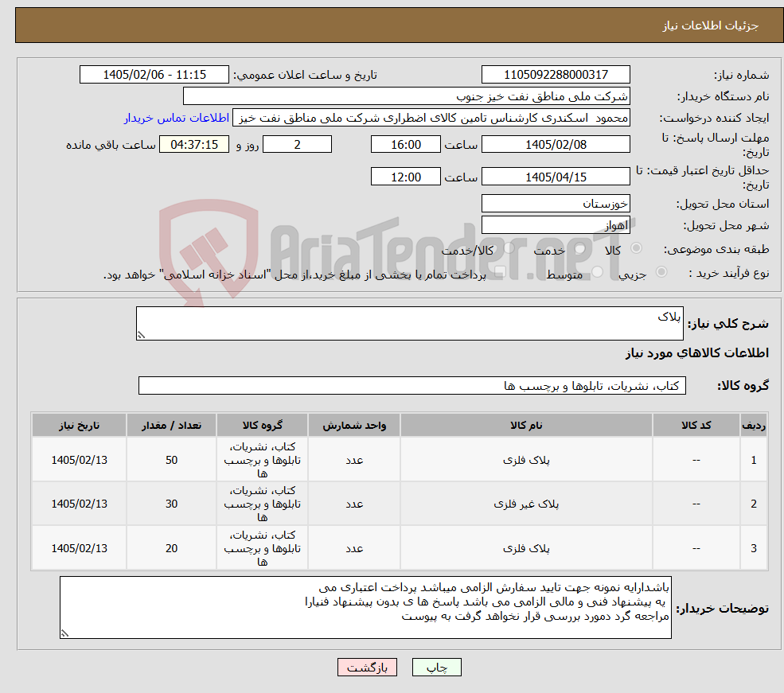Click the general description textarea containing پلاک
Image resolution: width=784 pixels, height=693 pixels.
409,323
